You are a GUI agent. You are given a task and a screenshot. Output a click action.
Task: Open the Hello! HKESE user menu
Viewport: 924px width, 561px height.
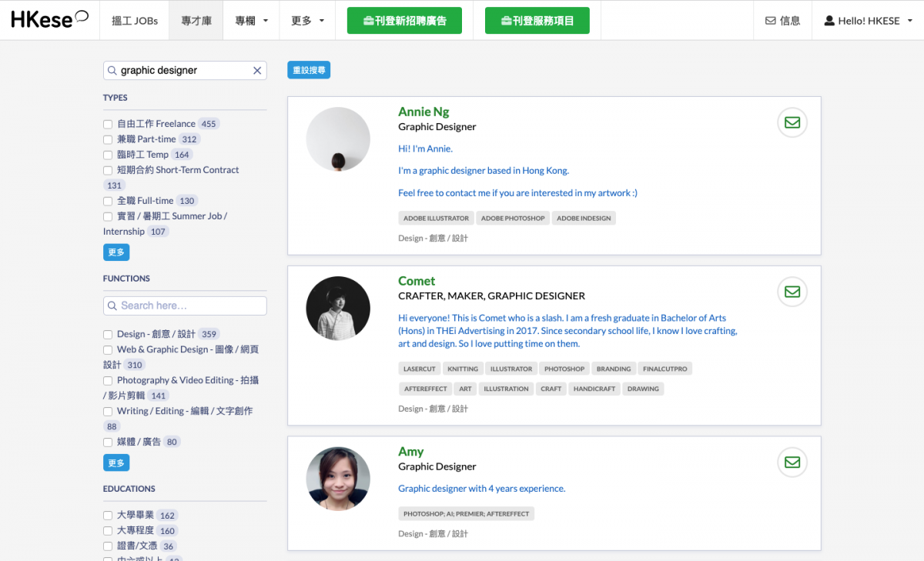868,21
